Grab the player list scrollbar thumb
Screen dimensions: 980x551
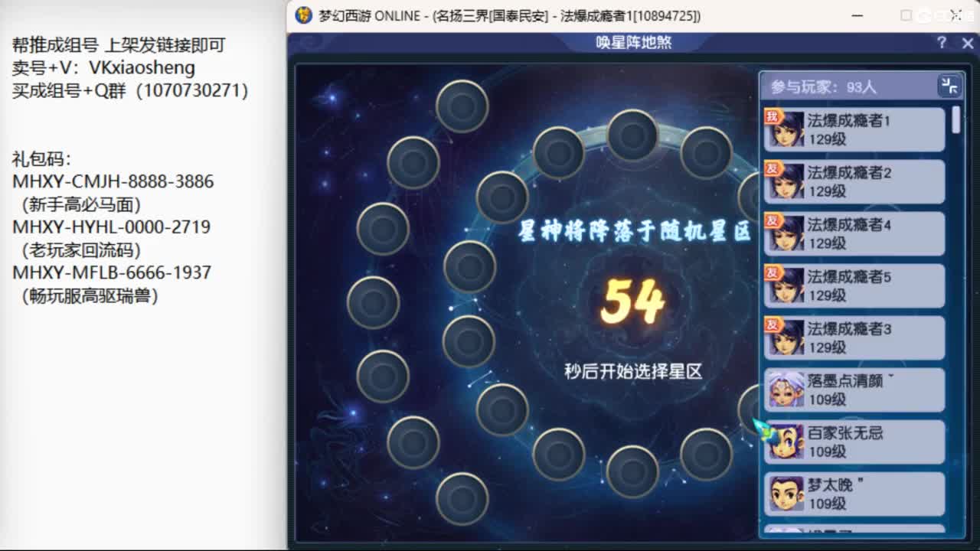[955, 120]
